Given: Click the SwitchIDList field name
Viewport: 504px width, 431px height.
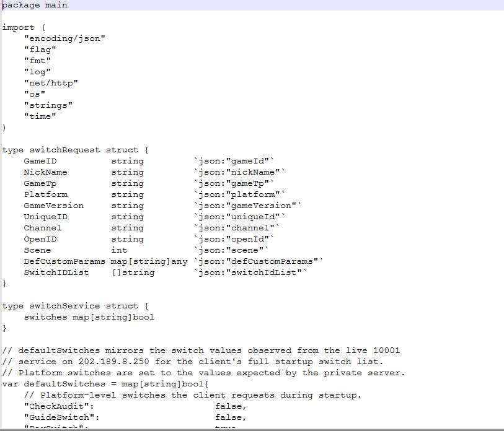Looking at the screenshot, I should (56, 272).
